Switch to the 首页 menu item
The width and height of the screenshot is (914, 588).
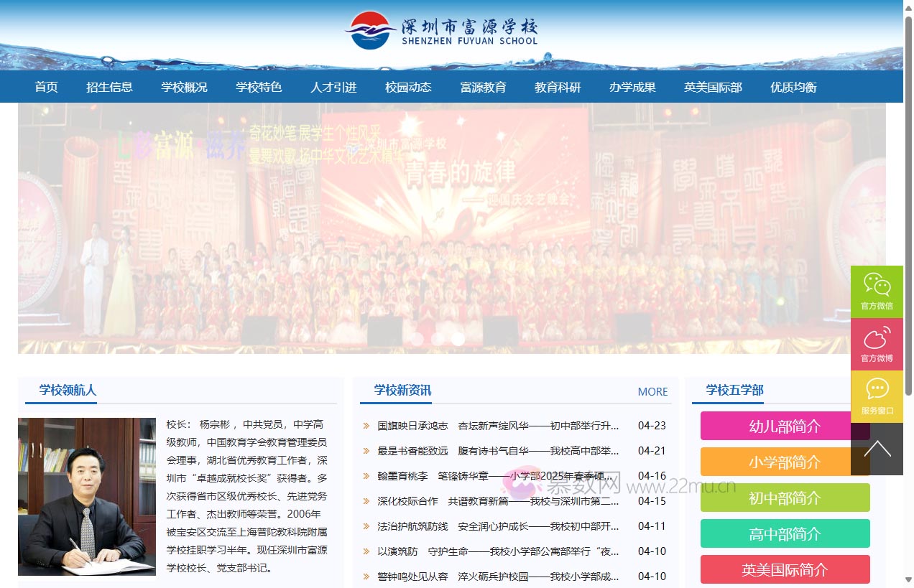[x=45, y=87]
